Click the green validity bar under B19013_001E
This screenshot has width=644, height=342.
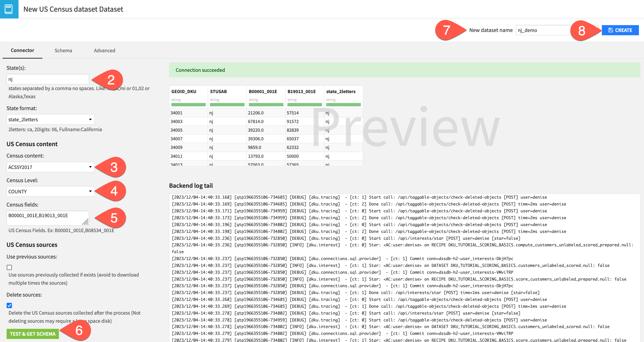(x=305, y=105)
